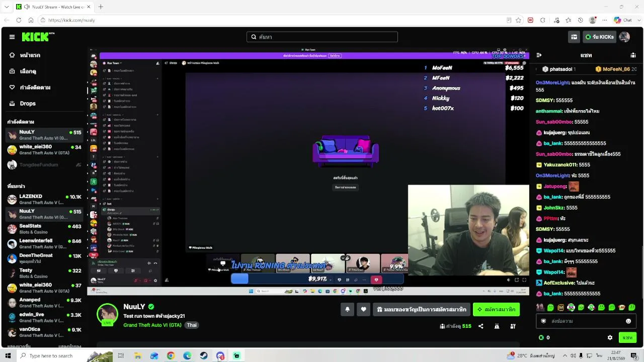Viewport: 644px width, 362px height.
Task: Open chat identity badge in message box
Action: [543, 321]
